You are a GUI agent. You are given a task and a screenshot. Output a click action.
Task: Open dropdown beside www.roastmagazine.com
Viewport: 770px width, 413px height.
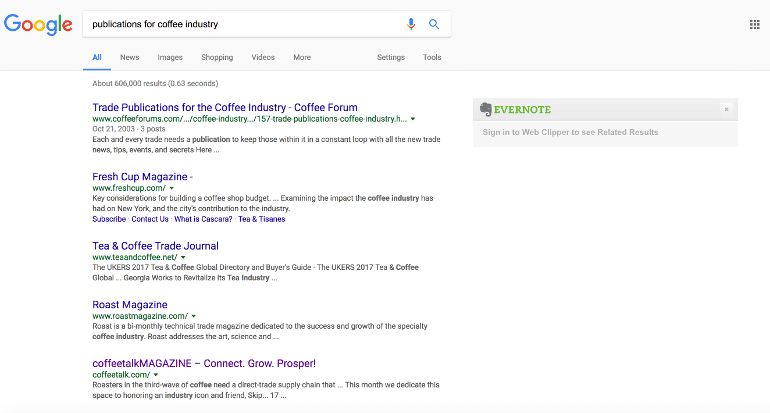coord(193,316)
